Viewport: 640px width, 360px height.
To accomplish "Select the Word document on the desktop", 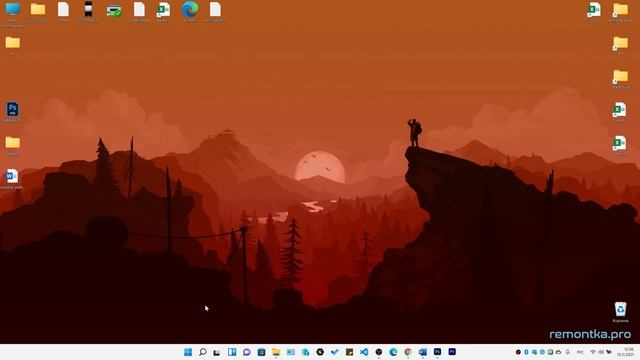I will pyautogui.click(x=12, y=179).
